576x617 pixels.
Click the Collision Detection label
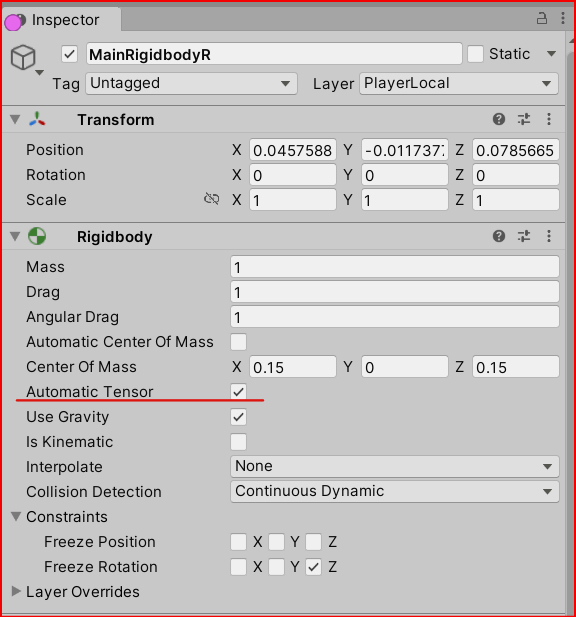click(x=94, y=492)
